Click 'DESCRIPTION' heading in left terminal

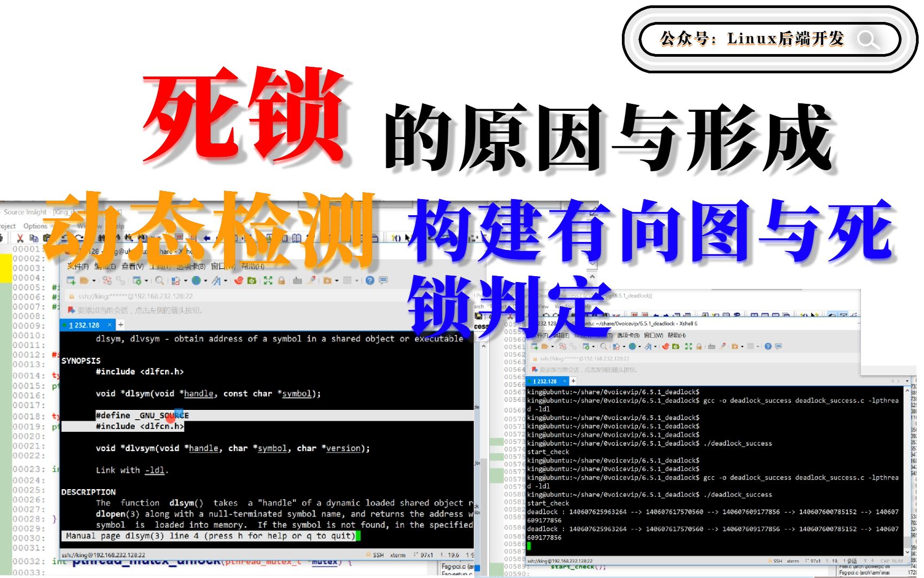point(88,492)
